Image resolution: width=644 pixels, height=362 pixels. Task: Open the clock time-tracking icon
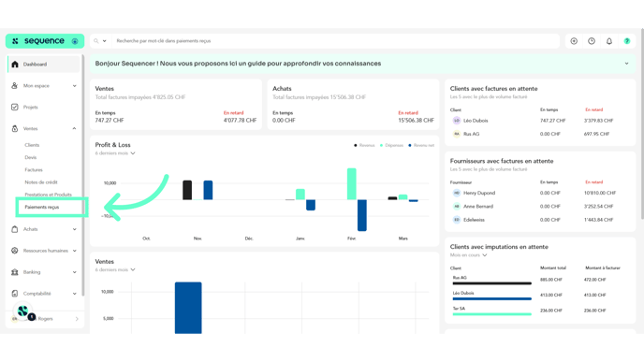592,41
